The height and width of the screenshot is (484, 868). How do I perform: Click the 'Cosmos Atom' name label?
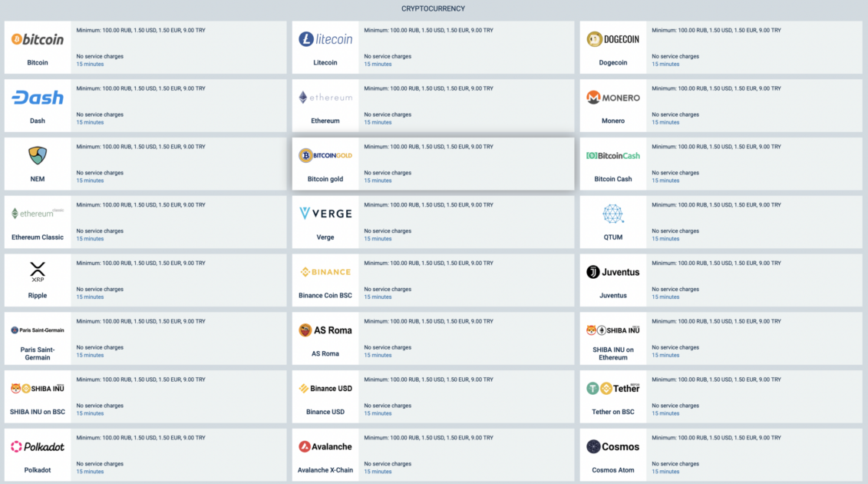click(612, 470)
